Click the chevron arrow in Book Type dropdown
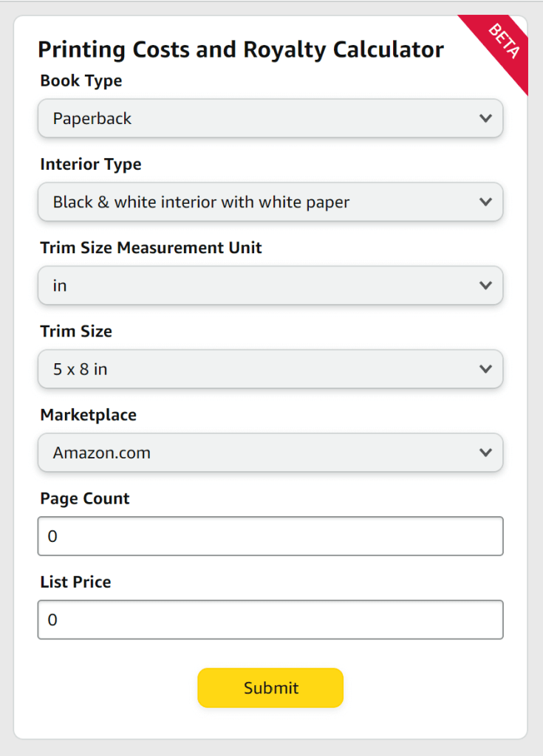 485,118
